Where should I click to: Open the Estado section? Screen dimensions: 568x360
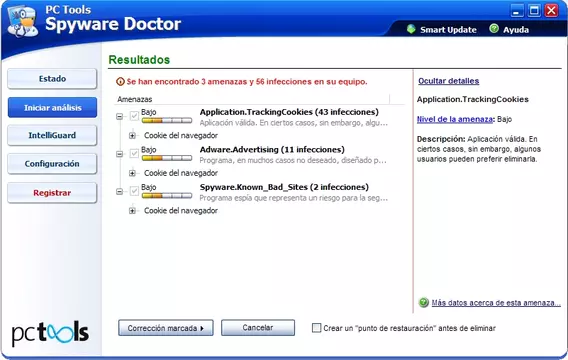[x=52, y=79]
